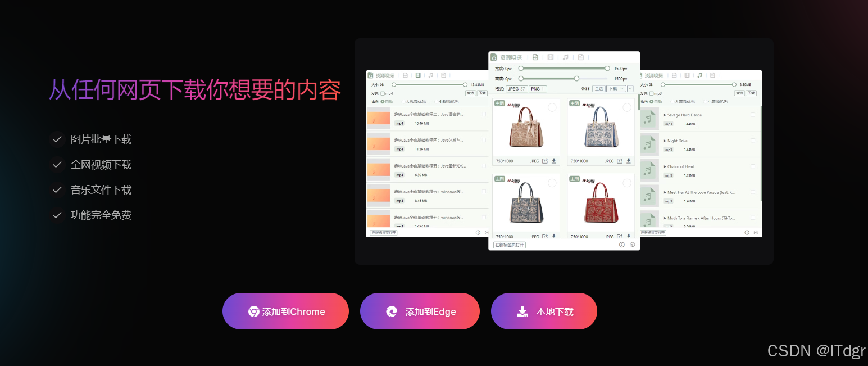
Task: Open info icon in right audio panel footer
Action: coord(747,232)
